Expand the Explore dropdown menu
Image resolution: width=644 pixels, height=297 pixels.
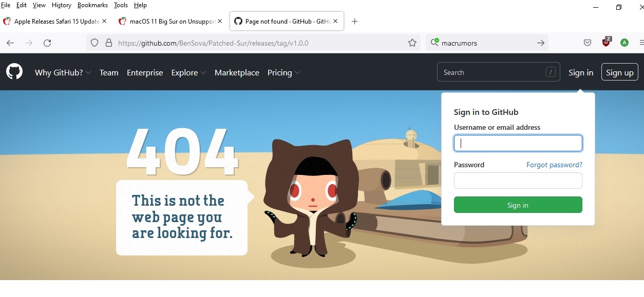coord(188,73)
